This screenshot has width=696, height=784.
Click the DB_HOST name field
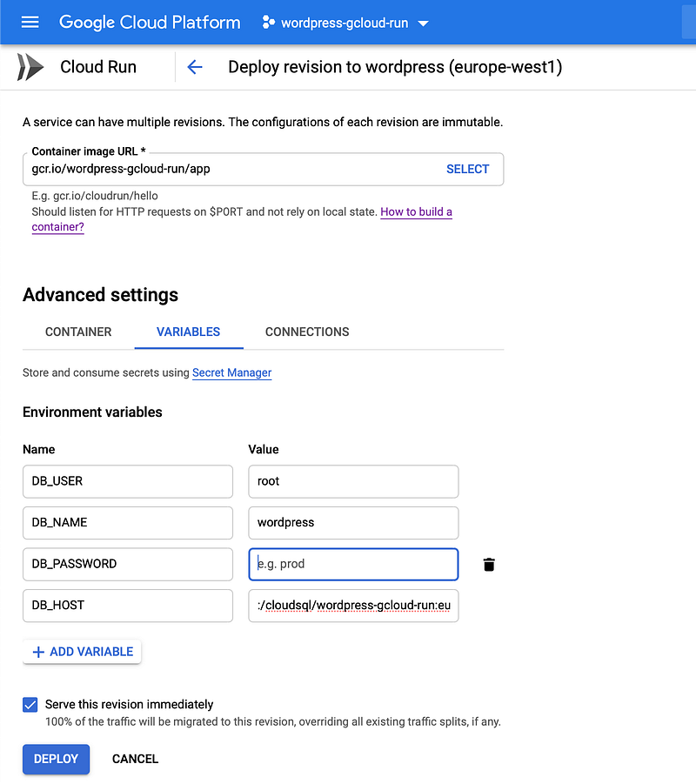click(x=128, y=606)
